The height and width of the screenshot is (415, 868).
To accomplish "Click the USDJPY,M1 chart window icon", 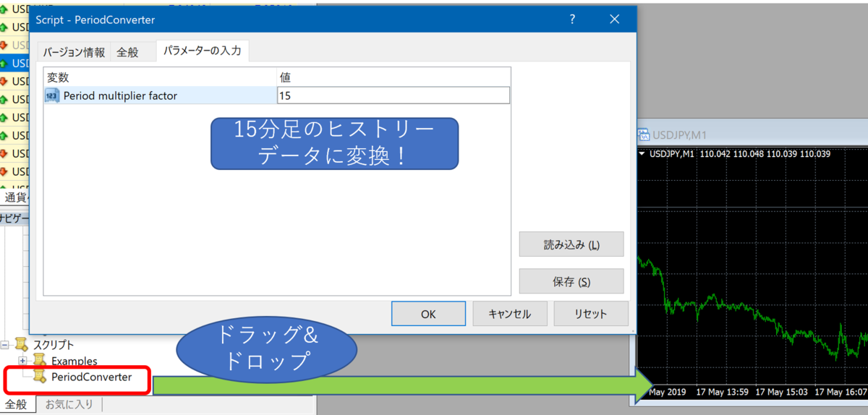I will point(643,134).
